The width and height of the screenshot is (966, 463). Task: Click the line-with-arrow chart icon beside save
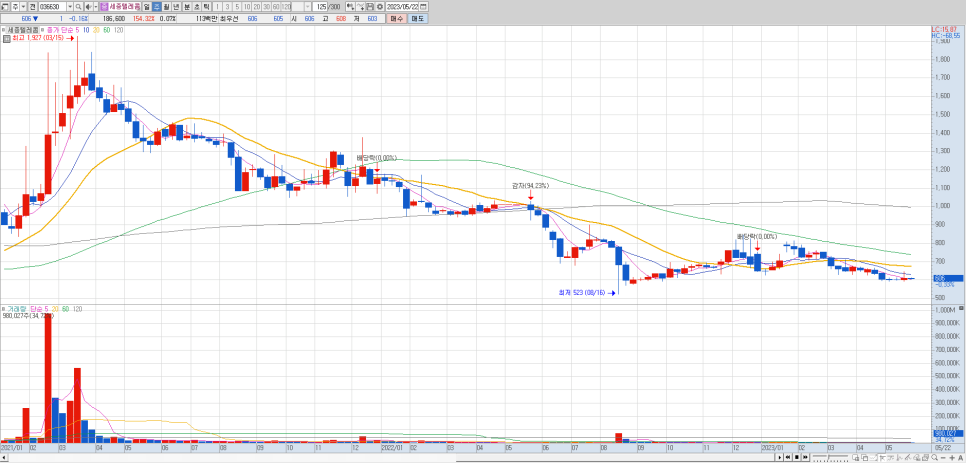[x=360, y=6]
